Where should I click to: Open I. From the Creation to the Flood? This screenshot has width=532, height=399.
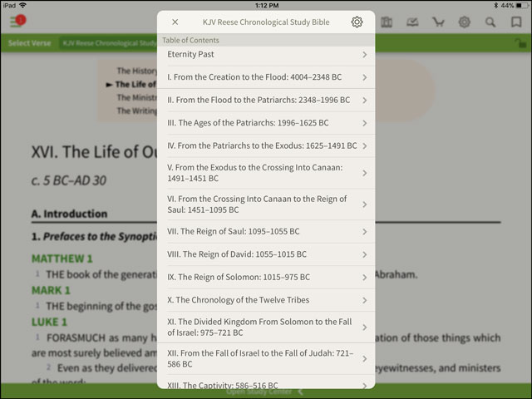266,77
